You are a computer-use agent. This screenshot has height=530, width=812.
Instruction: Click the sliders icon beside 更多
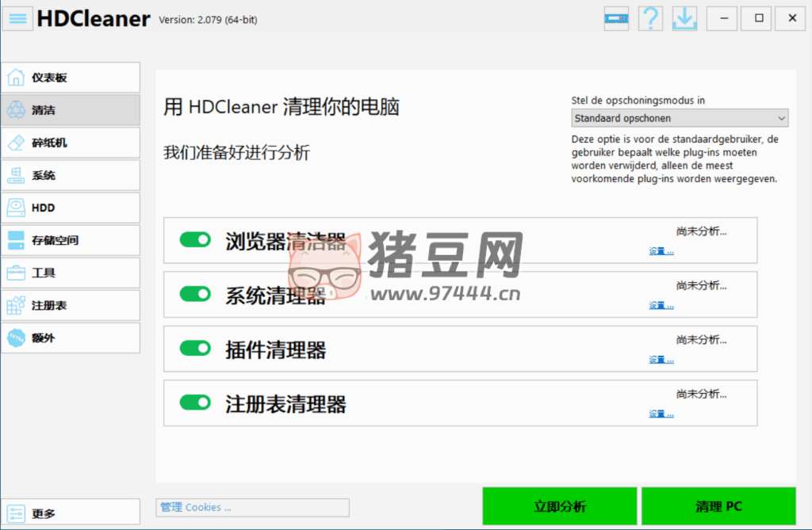16,513
